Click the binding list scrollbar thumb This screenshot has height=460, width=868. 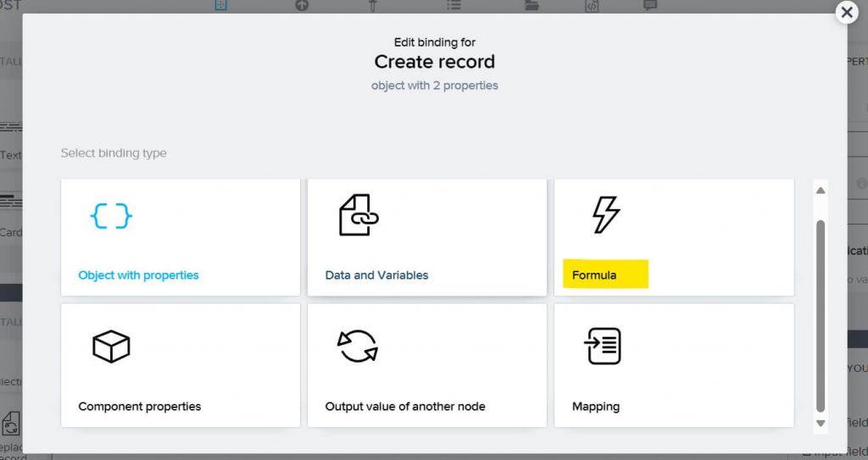821,316
